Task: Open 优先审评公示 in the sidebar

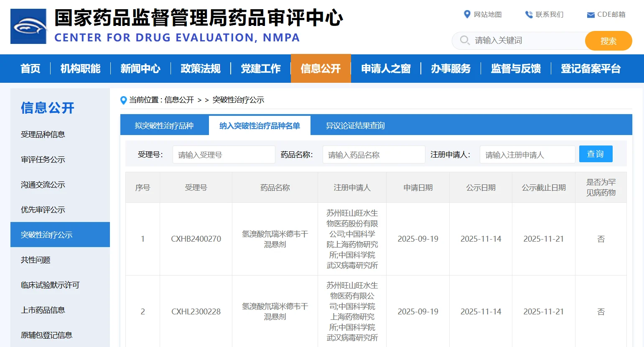Action: point(43,210)
